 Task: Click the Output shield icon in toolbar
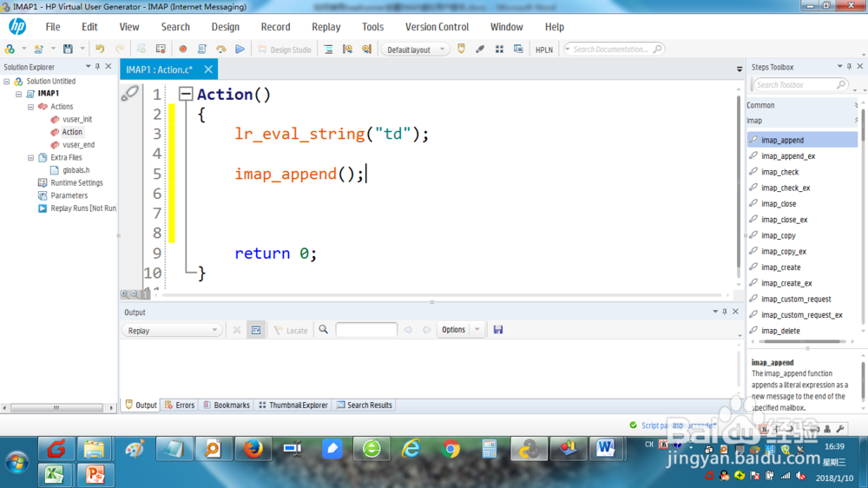(461, 49)
